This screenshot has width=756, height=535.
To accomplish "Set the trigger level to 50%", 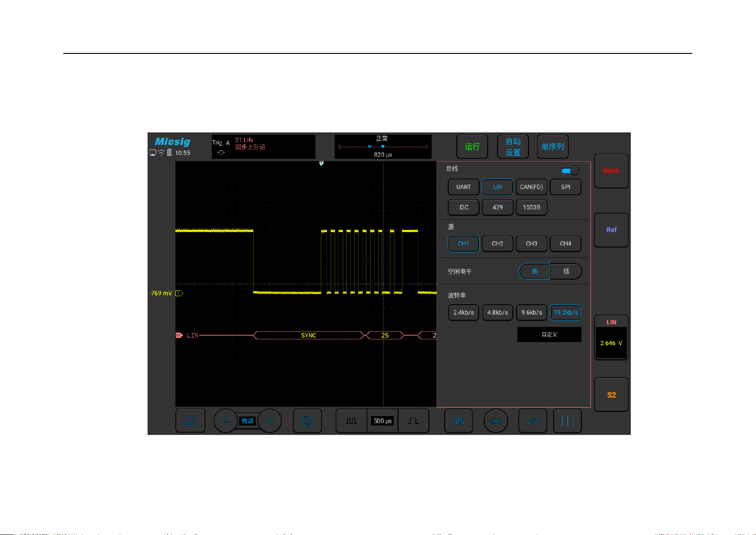I will pos(459,421).
